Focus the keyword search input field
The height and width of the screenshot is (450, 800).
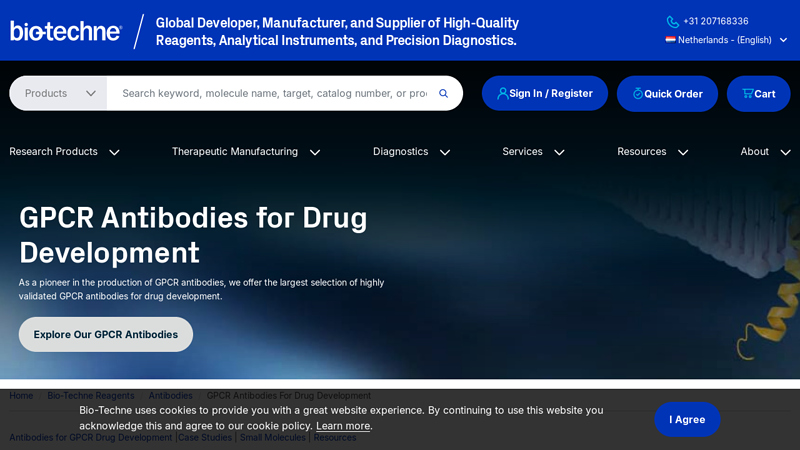(x=274, y=93)
